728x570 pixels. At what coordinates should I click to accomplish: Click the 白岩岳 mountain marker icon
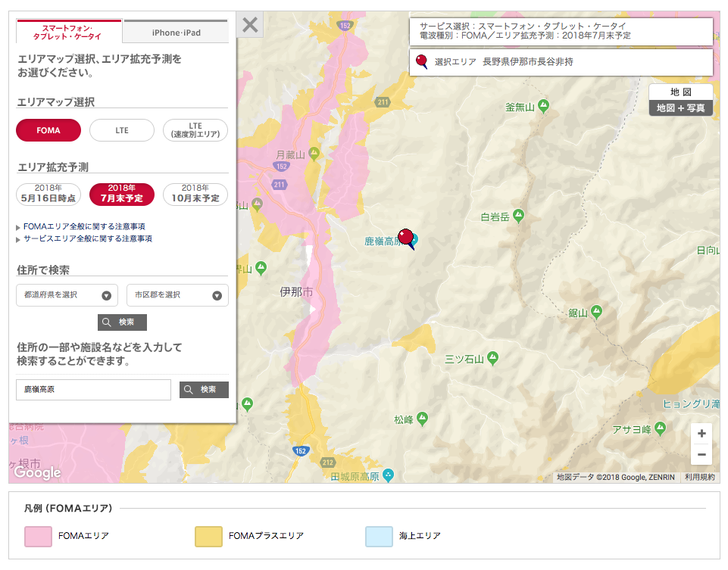point(518,216)
